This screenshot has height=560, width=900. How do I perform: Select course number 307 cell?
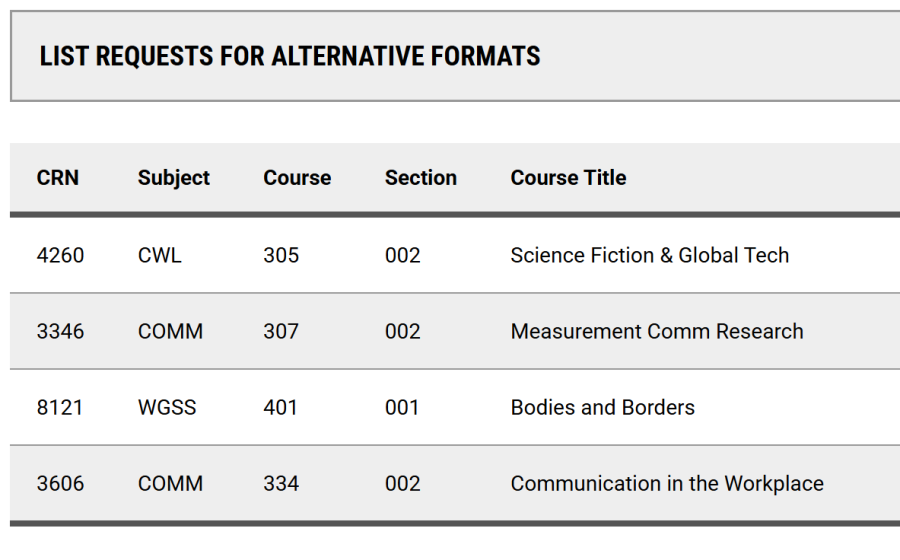(281, 332)
